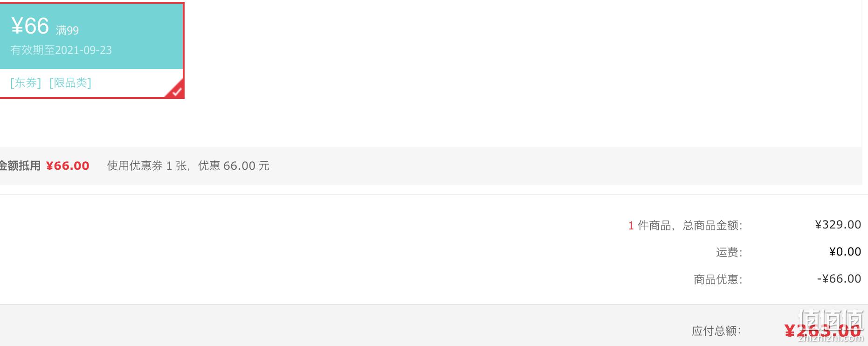Click the zhizhizhi.com watermark text
Image resolution: width=868 pixels, height=346 pixels.
pos(831,338)
